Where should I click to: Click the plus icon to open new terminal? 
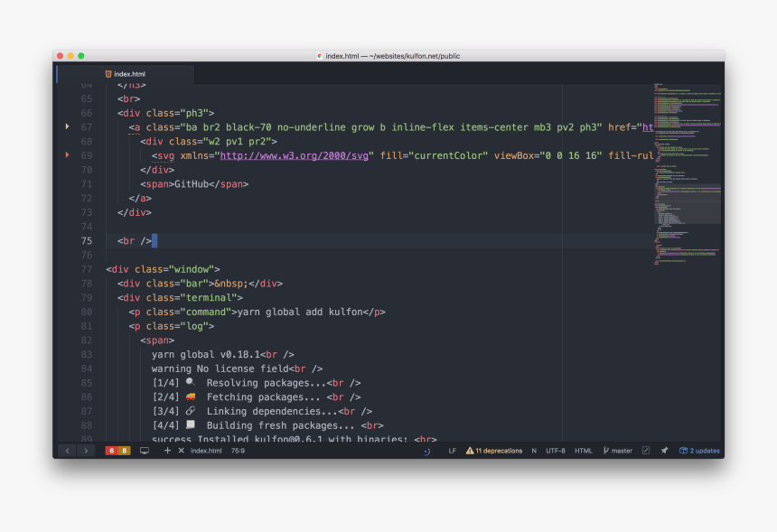(168, 450)
